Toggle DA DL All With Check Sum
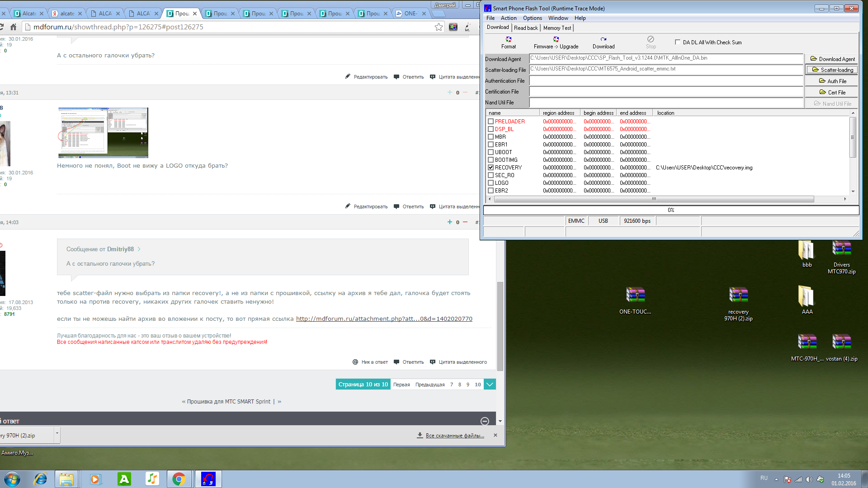Image resolution: width=868 pixels, height=488 pixels. (x=677, y=42)
